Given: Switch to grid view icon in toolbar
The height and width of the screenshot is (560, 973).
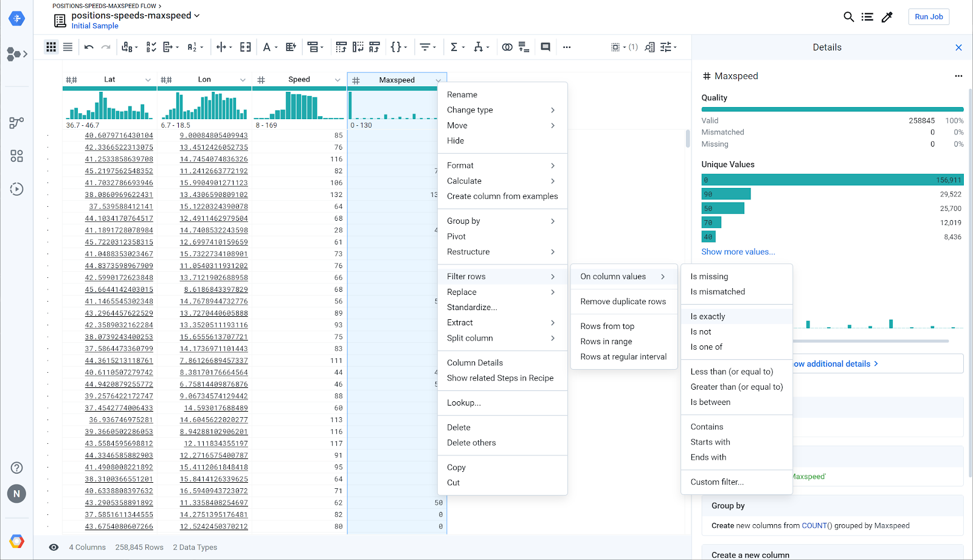Looking at the screenshot, I should coord(51,47).
